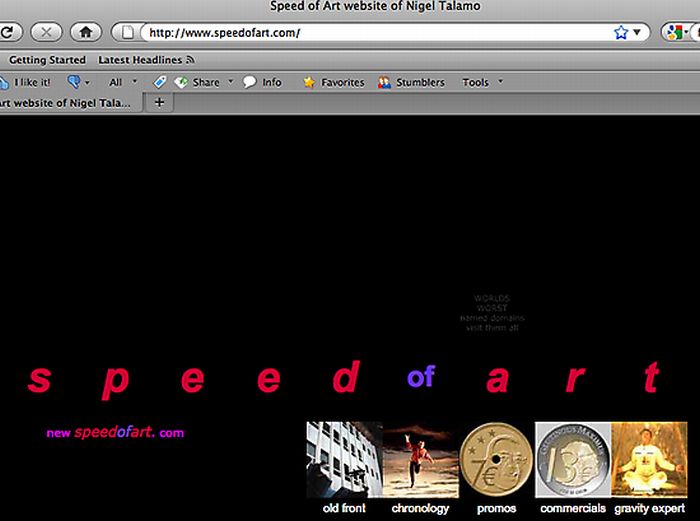The height and width of the screenshot is (521, 700).
Task: Click the thumbs-down dislike icon
Action: [x=74, y=82]
